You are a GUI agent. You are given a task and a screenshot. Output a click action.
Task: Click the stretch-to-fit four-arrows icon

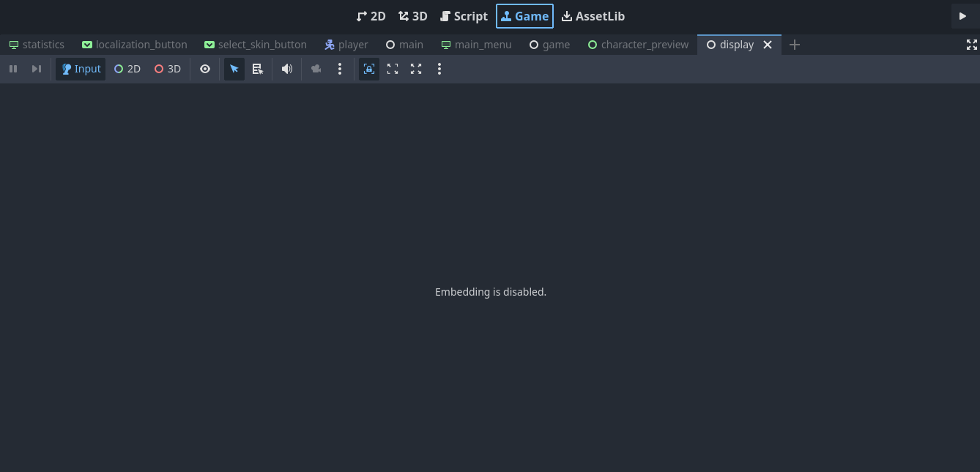point(416,69)
